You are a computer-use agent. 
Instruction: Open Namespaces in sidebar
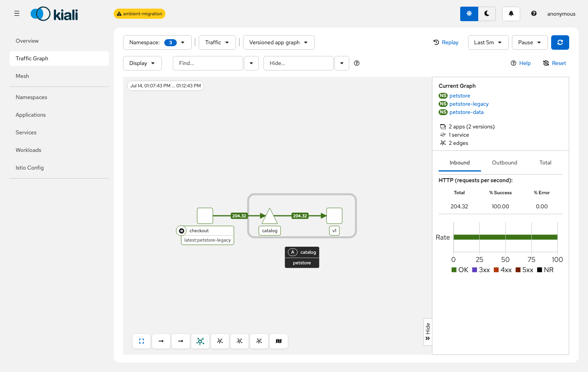tap(59, 97)
